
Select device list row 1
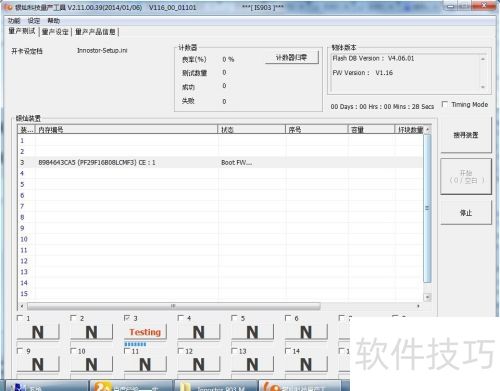[220, 141]
